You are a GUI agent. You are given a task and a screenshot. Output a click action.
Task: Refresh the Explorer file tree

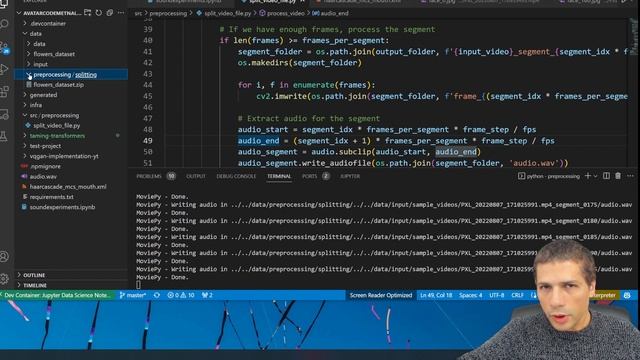[x=99, y=13]
